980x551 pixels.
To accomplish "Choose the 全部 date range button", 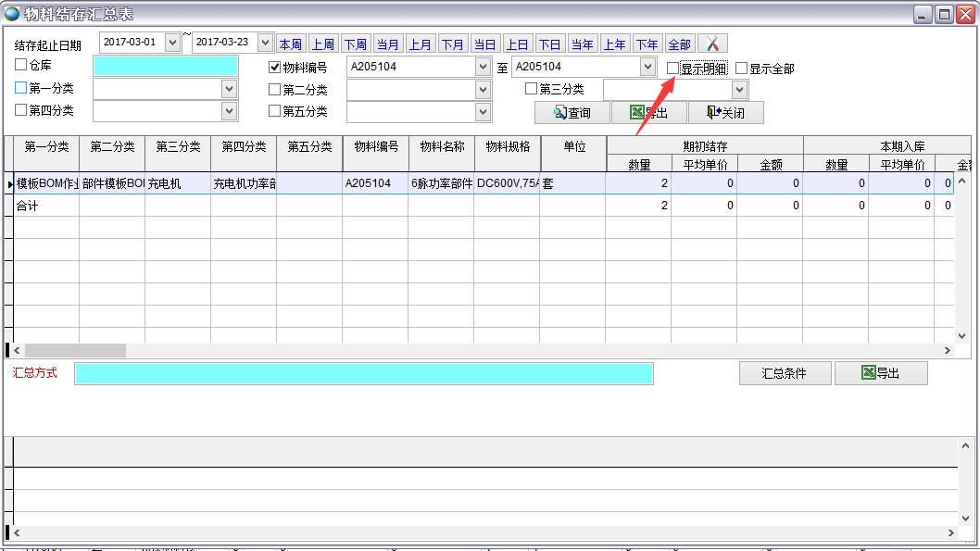I will click(679, 44).
